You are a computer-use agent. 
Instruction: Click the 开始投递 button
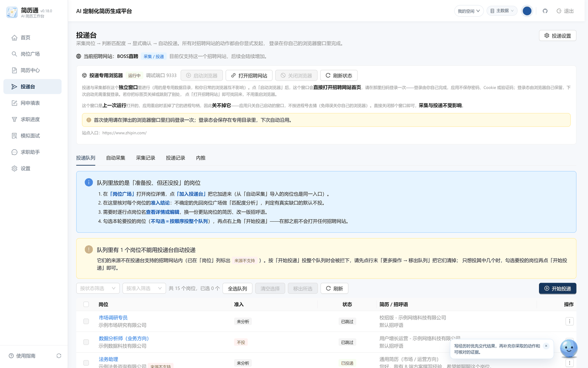pyautogui.click(x=557, y=288)
